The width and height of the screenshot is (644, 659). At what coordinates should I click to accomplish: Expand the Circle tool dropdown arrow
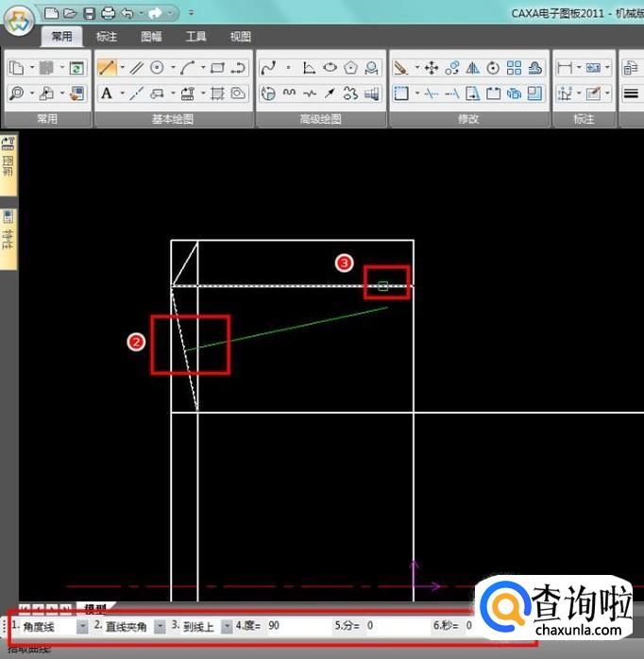[x=173, y=67]
